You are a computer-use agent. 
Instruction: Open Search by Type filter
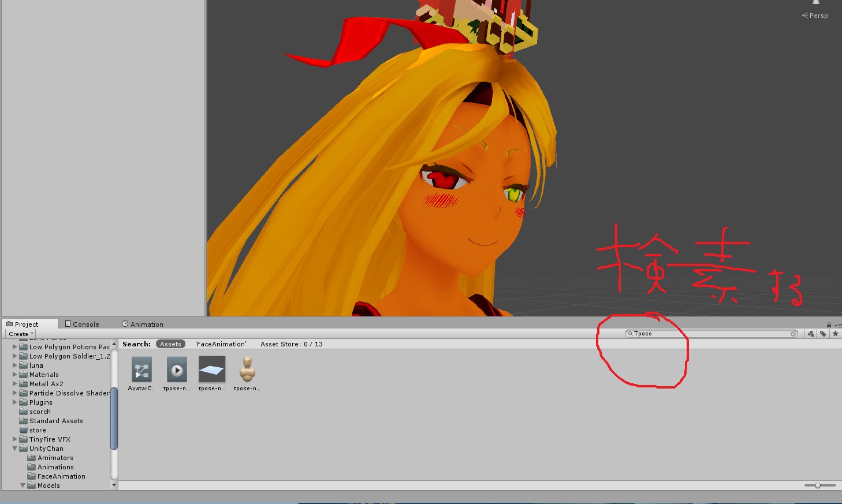point(811,334)
